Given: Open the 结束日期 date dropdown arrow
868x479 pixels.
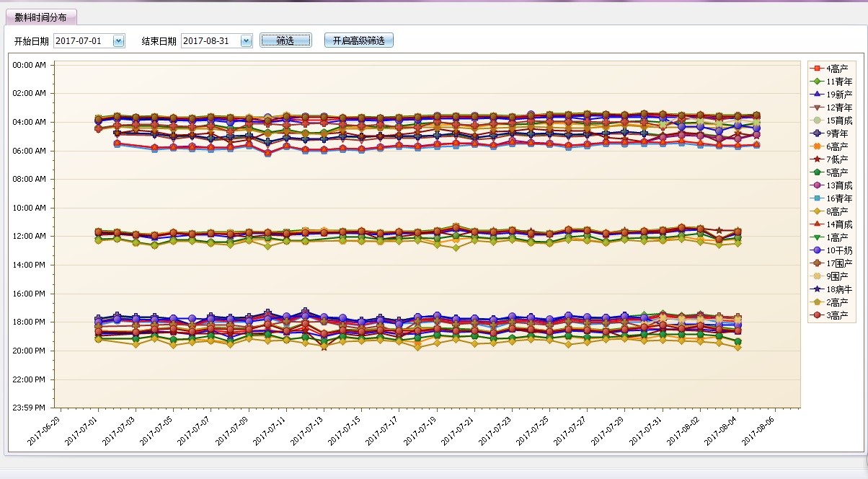Looking at the screenshot, I should point(246,41).
